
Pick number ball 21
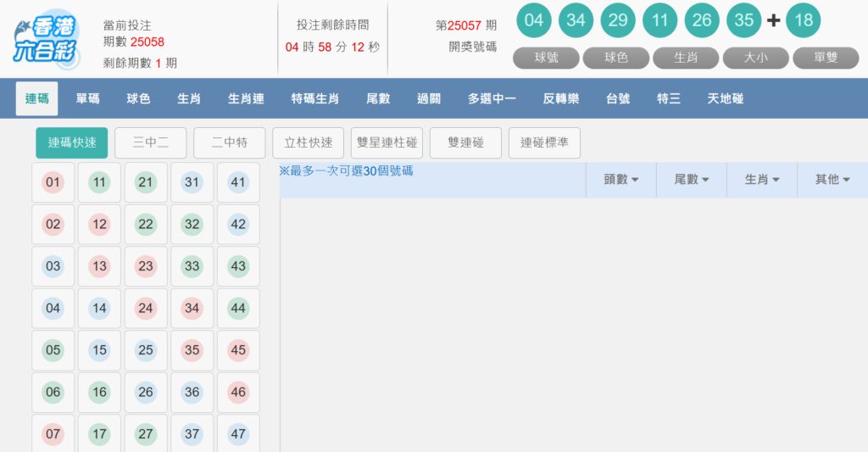tap(146, 182)
